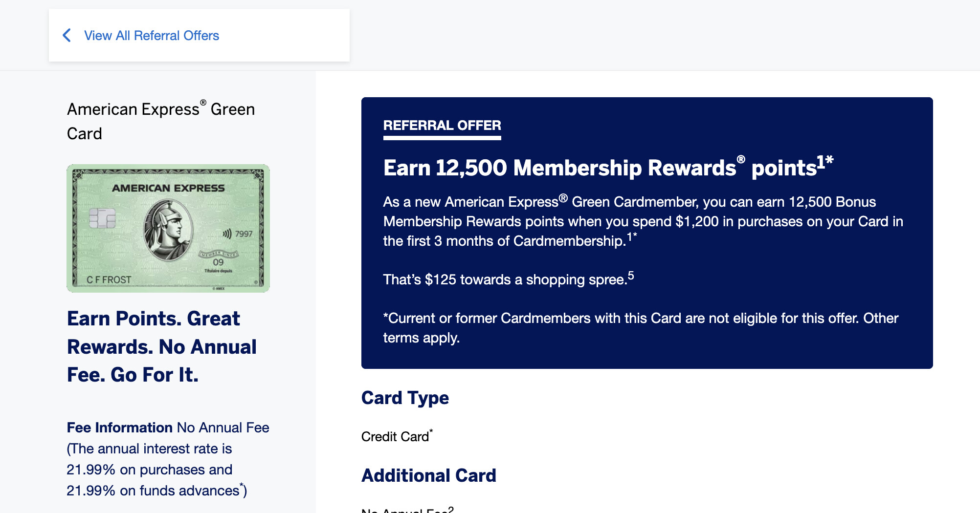Click the back chevron arrow icon
Viewport: 980px width, 513px height.
[x=67, y=35]
